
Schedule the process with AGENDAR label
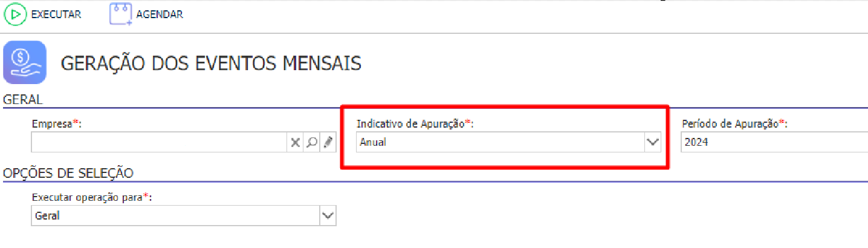[160, 15]
